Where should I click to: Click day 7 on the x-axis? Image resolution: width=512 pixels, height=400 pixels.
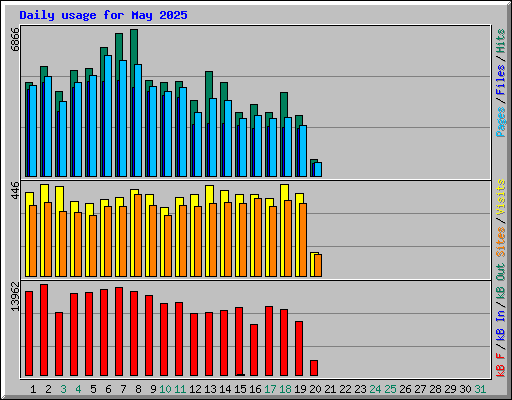point(123,389)
